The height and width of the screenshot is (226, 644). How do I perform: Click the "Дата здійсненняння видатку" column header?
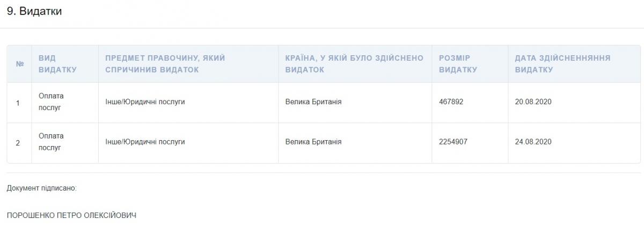(x=562, y=64)
